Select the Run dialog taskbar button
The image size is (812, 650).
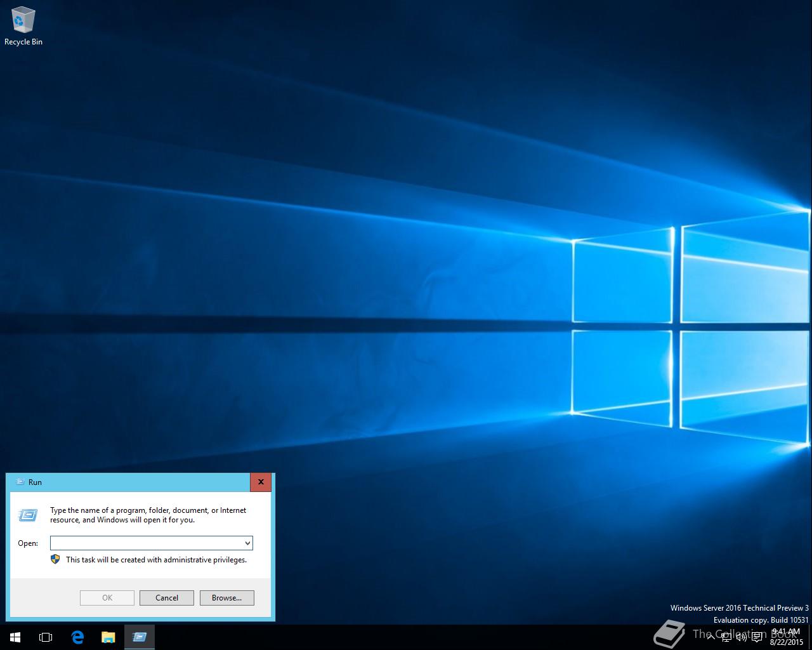(140, 637)
